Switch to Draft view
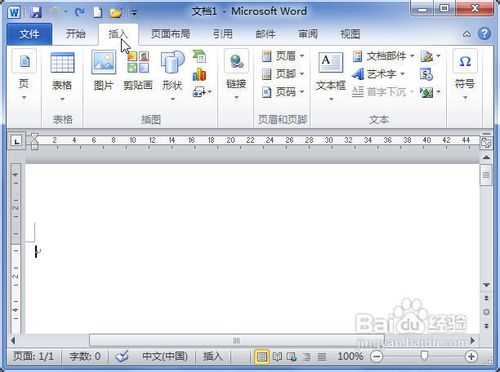Viewport: 500px width, 372px height. [321, 357]
